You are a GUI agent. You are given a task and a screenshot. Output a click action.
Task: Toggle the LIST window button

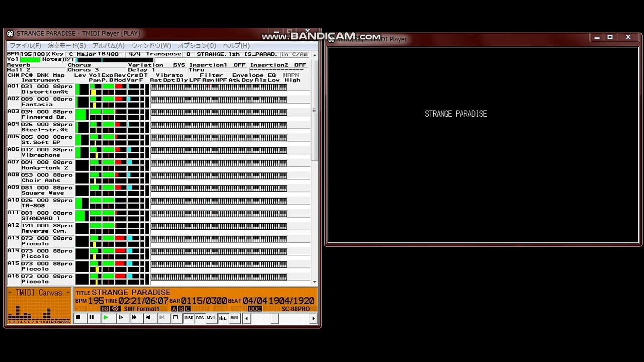point(211,318)
